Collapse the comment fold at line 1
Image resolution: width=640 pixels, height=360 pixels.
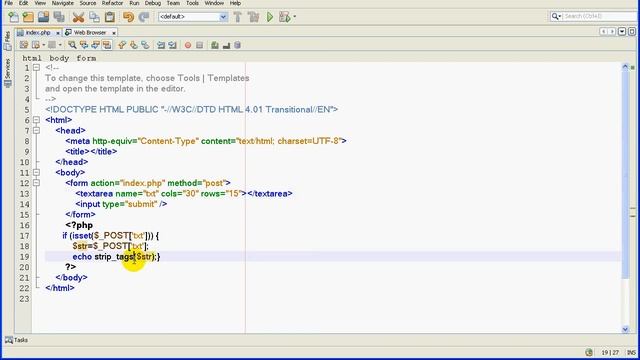tap(36, 67)
